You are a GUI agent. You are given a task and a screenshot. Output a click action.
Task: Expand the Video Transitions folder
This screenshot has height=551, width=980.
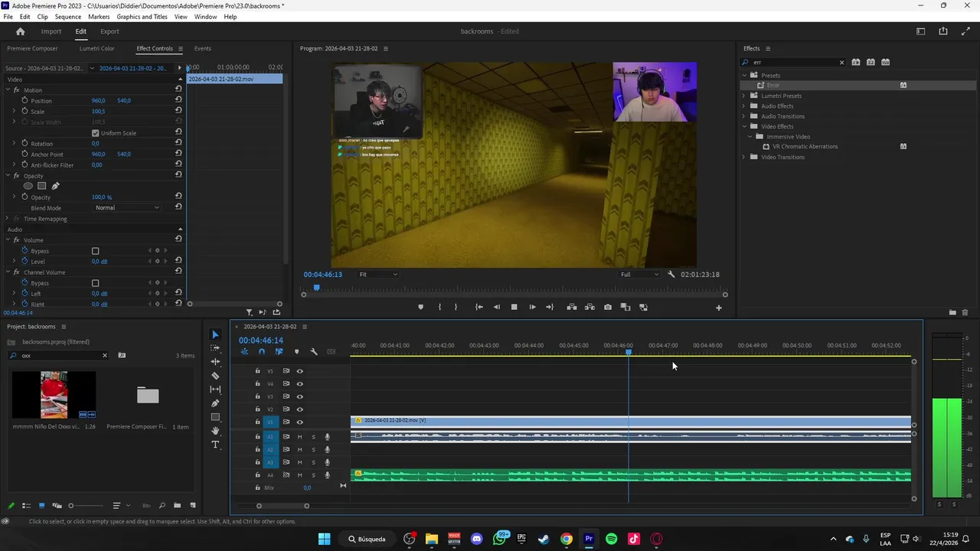click(x=743, y=158)
